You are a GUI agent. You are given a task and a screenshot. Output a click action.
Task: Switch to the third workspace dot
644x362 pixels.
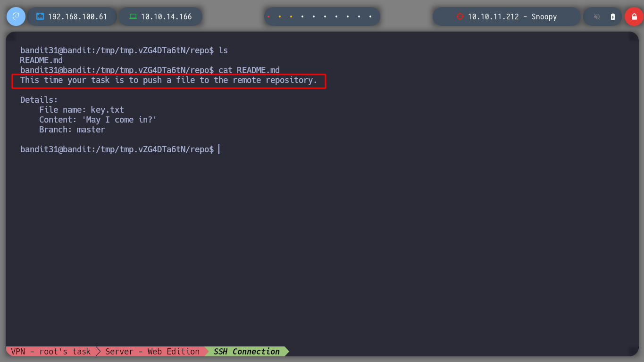[291, 16]
